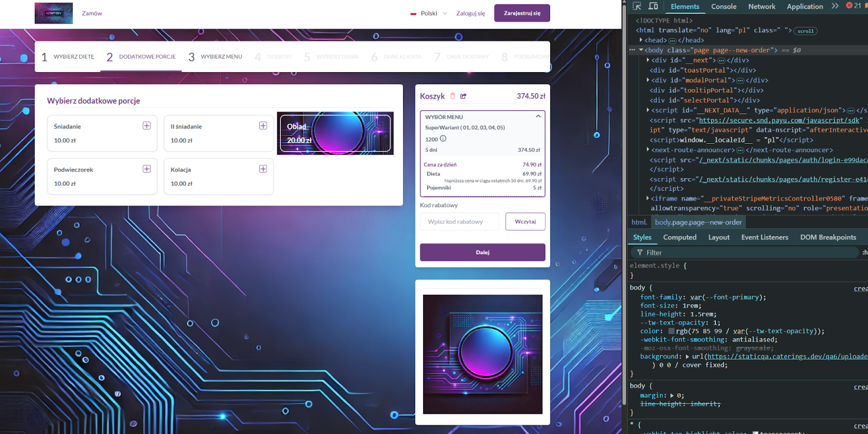Image resolution: width=868 pixels, height=434 pixels.
Task: Collapse the WYBÓR MENU cart section
Action: tap(538, 116)
